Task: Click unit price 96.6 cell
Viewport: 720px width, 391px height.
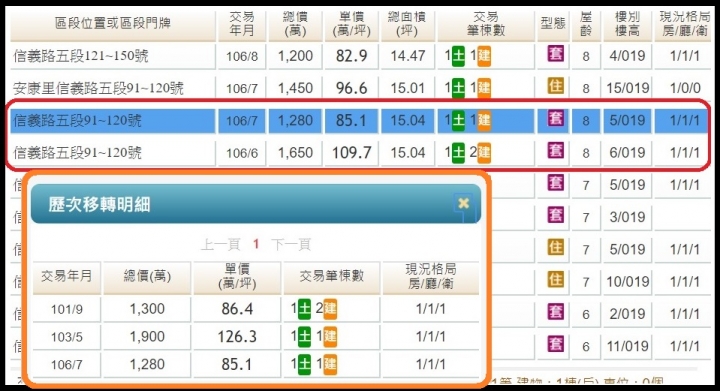Action: (x=351, y=88)
